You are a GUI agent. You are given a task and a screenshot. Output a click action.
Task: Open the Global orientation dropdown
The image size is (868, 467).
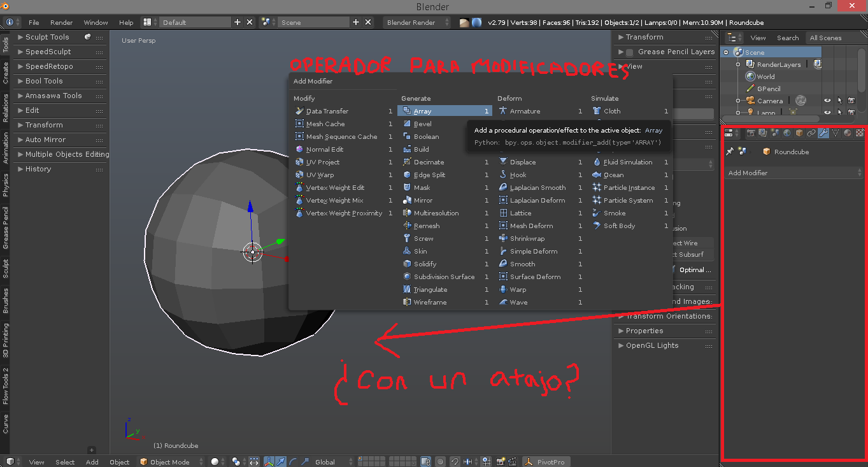332,462
